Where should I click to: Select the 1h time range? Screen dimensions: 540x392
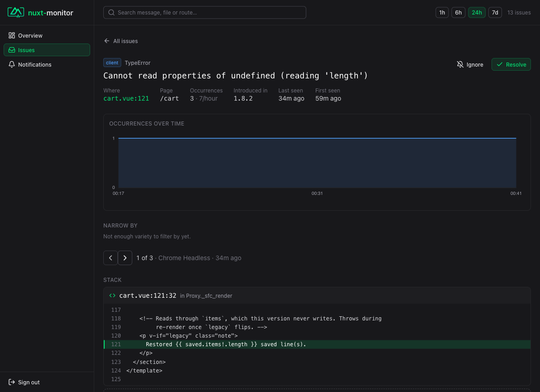click(442, 12)
